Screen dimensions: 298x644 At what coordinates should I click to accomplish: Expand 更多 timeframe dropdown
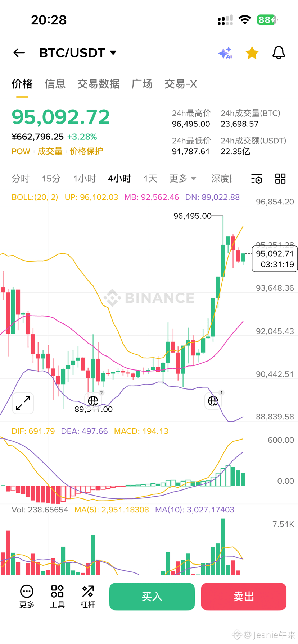coord(183,179)
